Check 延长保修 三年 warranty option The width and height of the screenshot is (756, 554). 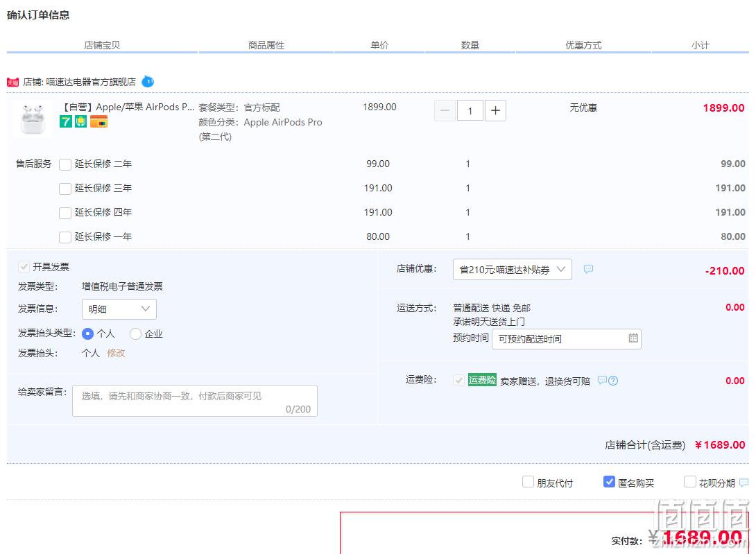click(x=65, y=189)
